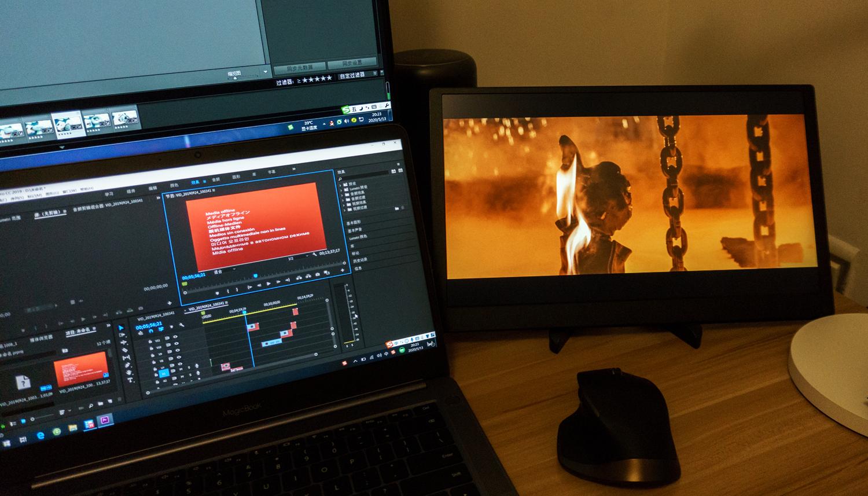Image resolution: width=868 pixels, height=496 pixels.
Task: Open the 自定过滤器 dropdown on upper monitor
Action: pyautogui.click(x=358, y=75)
